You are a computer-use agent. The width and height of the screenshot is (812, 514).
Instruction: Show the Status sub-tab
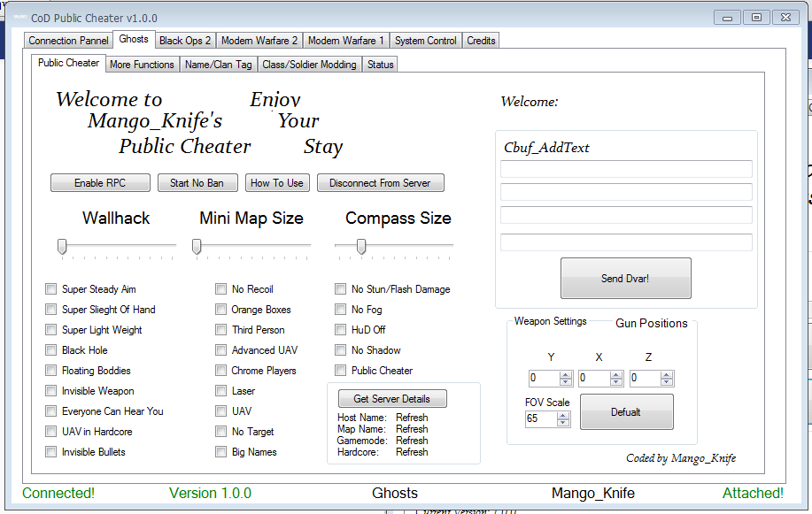click(381, 65)
